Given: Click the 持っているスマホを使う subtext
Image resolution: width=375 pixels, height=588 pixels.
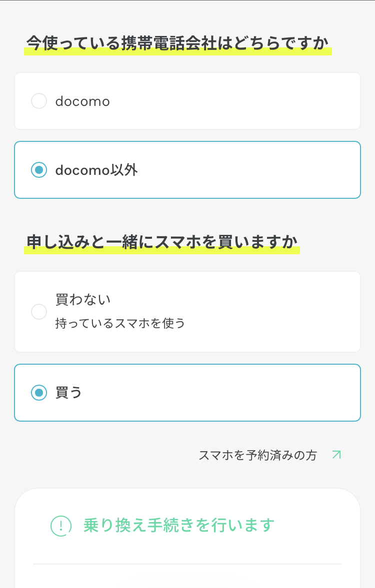Looking at the screenshot, I should 120,324.
